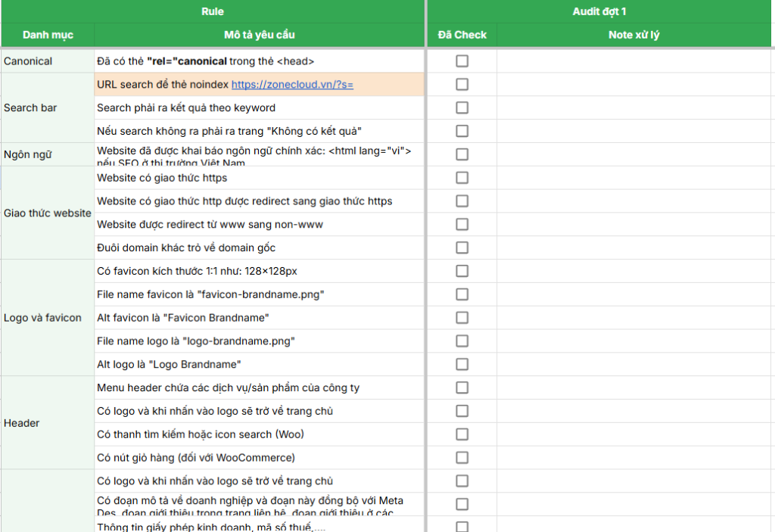The height and width of the screenshot is (532, 775).
Task: Check the box for the Canonical rule row
Action: tap(462, 61)
